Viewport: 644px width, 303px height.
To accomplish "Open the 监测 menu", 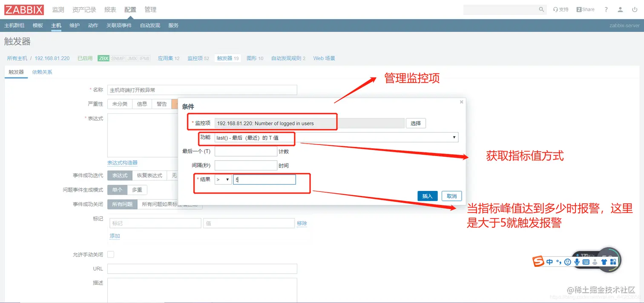I will tap(58, 9).
